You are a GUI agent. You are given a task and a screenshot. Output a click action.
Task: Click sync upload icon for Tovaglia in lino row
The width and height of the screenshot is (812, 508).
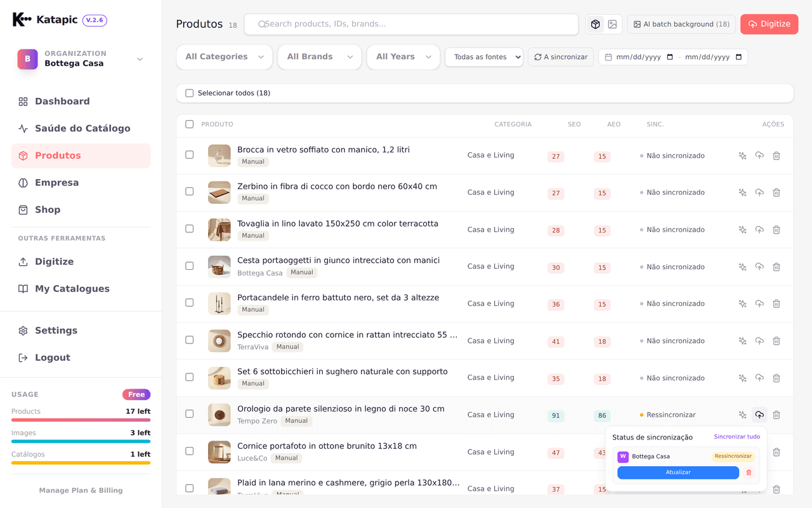759,230
